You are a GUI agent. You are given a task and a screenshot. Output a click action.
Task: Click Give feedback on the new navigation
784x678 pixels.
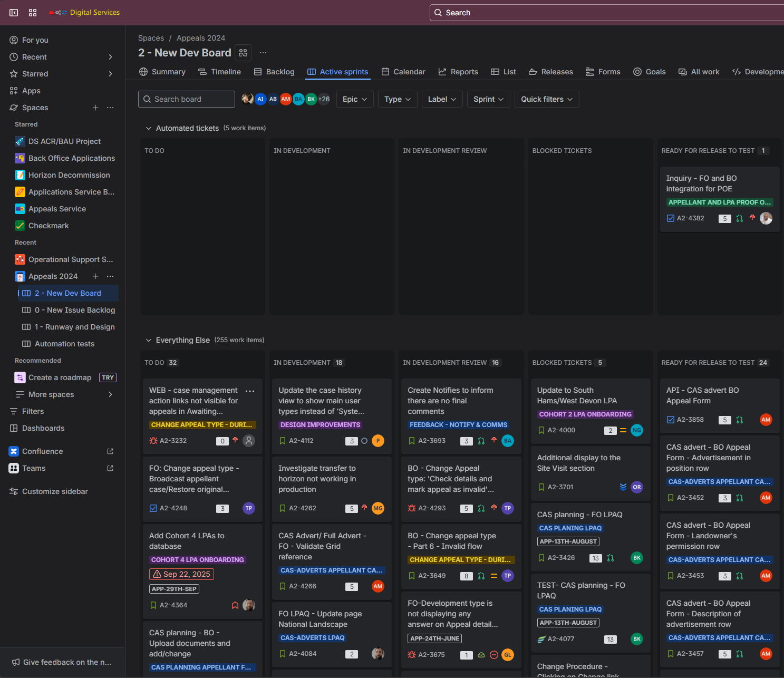point(62,662)
